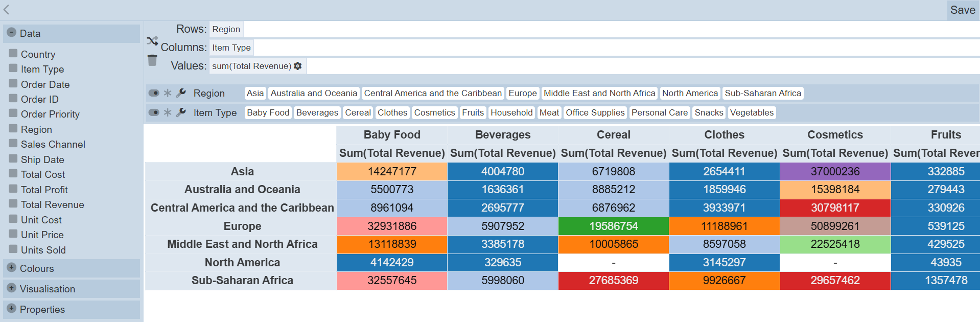Click the purple Asia Cosmetics cell 37000236
This screenshot has height=322, width=980.
coord(835,171)
